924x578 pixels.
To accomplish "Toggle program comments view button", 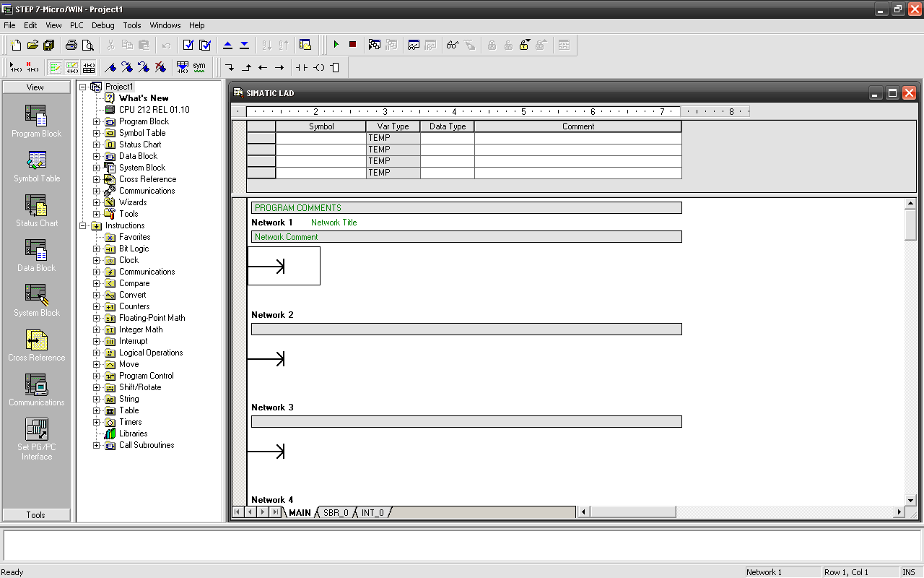I will [55, 67].
